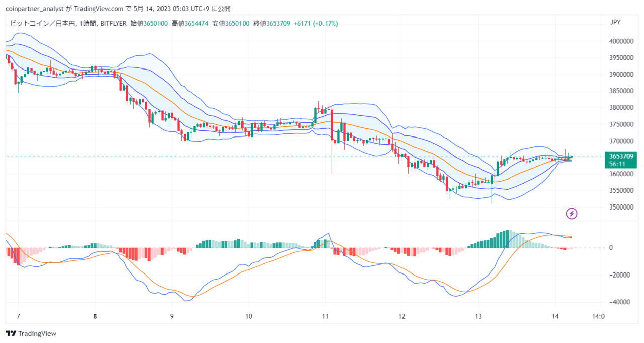Click the JPY currency label
The width and height of the screenshot is (644, 343).
tap(615, 22)
